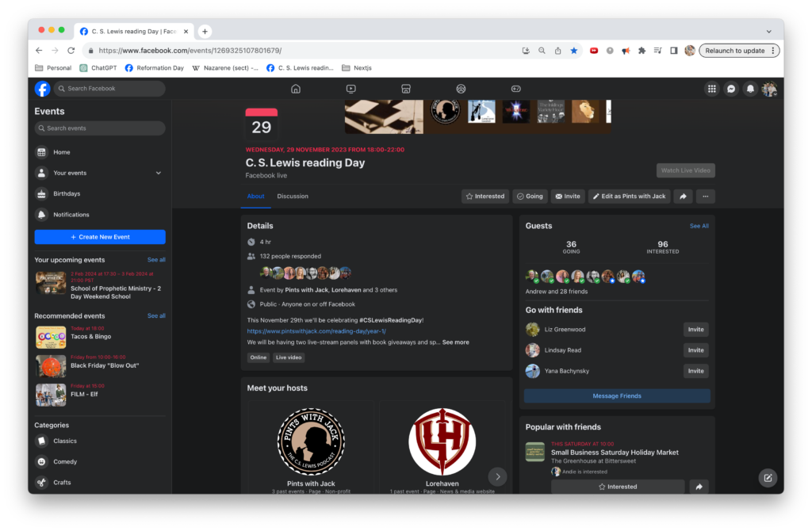Open the Chrome tab search dropdown

(x=769, y=32)
